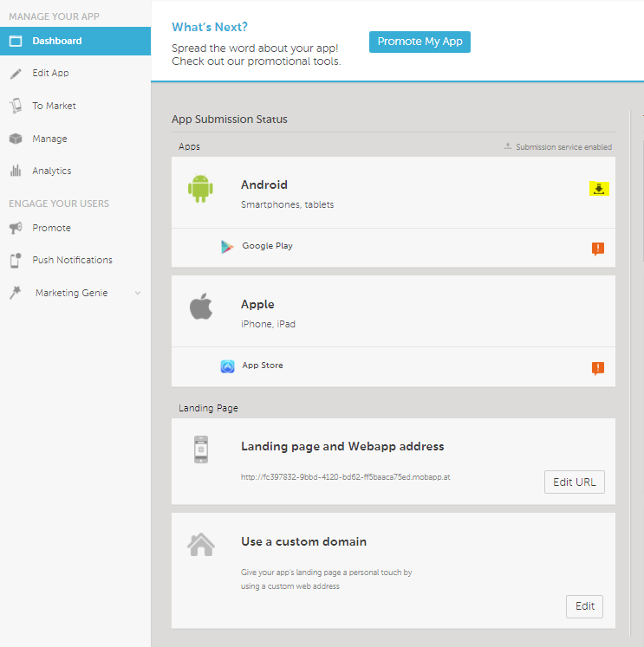Screen dimensions: 644x647
Task: Go to Edit App in sidebar
Action: coord(50,74)
